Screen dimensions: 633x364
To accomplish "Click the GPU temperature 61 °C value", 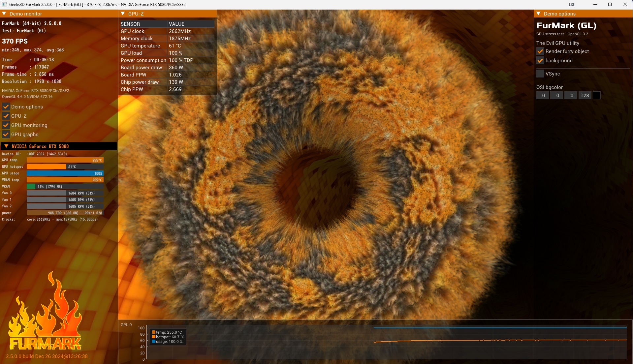I will click(x=175, y=45).
